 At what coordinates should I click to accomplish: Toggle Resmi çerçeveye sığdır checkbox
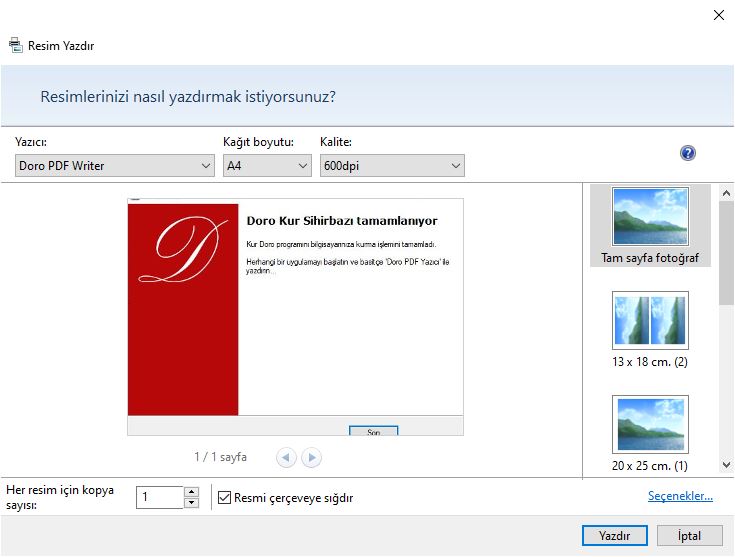coord(225,497)
